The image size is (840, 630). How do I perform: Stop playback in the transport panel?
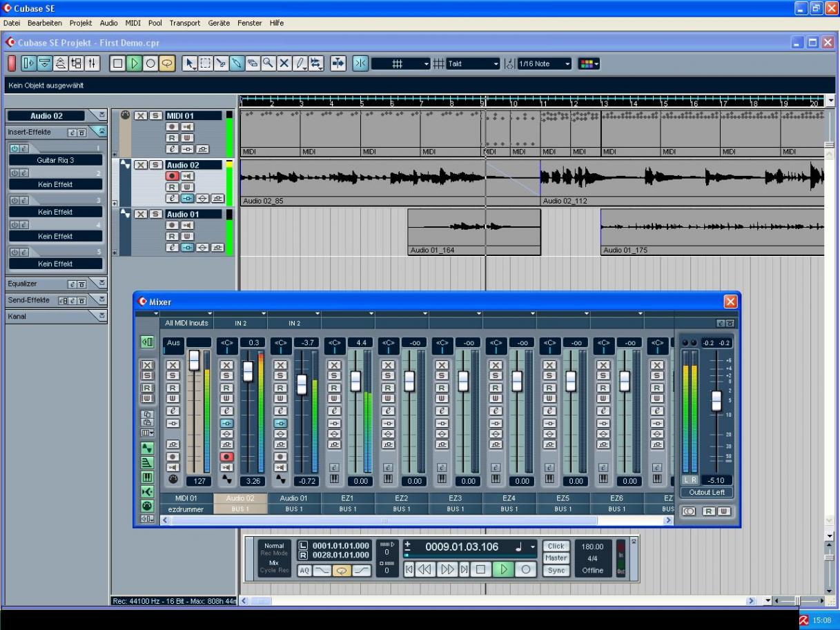coord(481,569)
